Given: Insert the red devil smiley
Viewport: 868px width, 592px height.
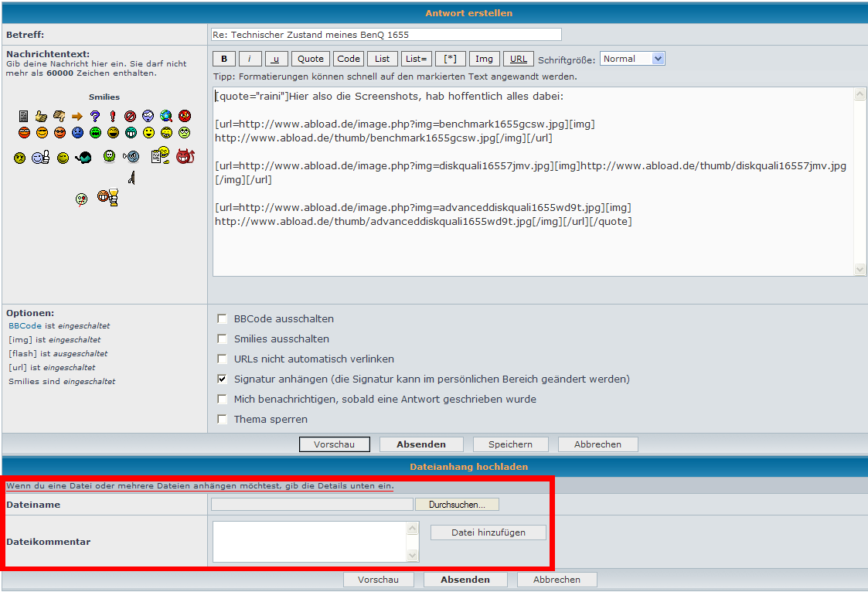Looking at the screenshot, I should pos(185,156).
